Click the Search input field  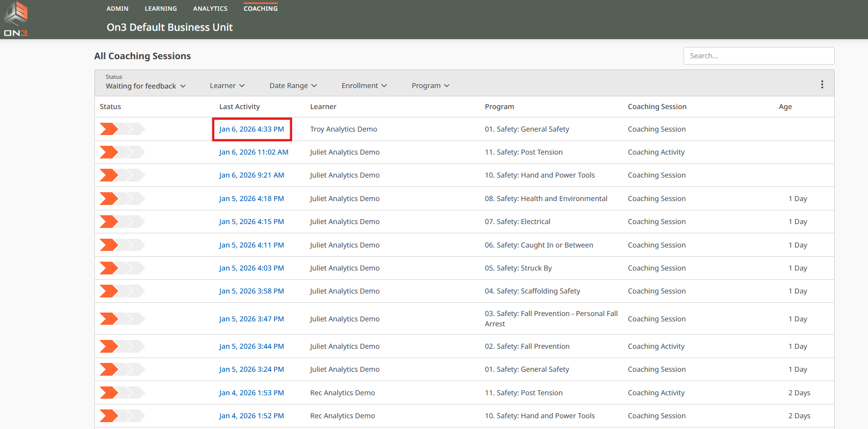coord(758,56)
